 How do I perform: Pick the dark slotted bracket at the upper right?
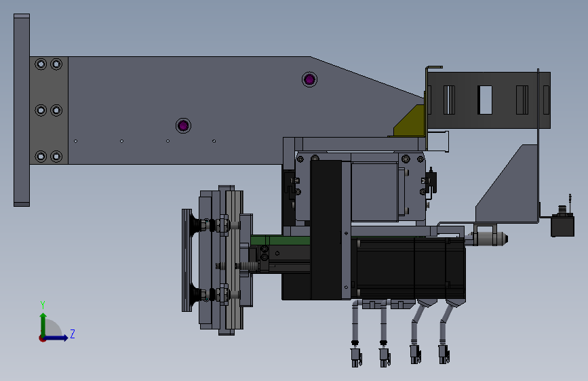click(488, 100)
